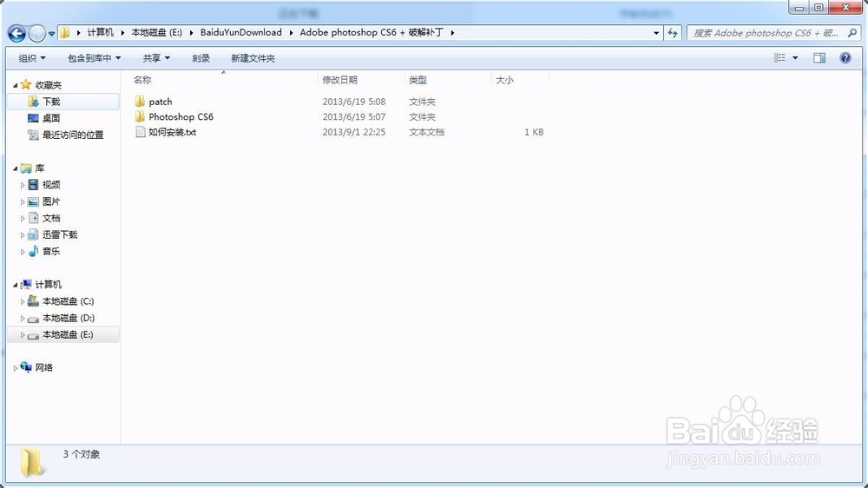Click the 文本文档 type cell

(426, 132)
